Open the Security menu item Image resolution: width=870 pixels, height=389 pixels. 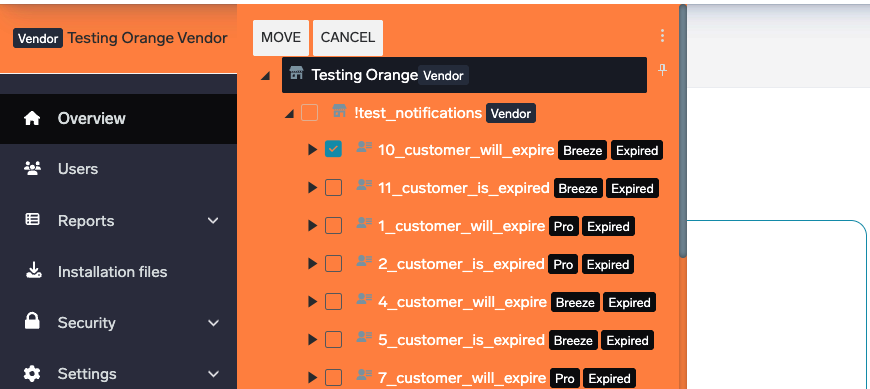[118, 323]
